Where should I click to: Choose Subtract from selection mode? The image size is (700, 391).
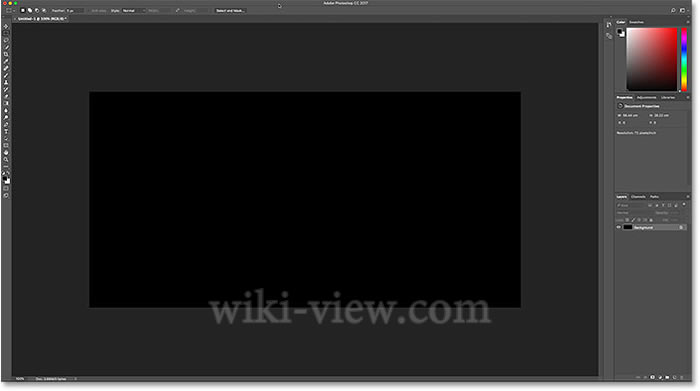[x=37, y=10]
